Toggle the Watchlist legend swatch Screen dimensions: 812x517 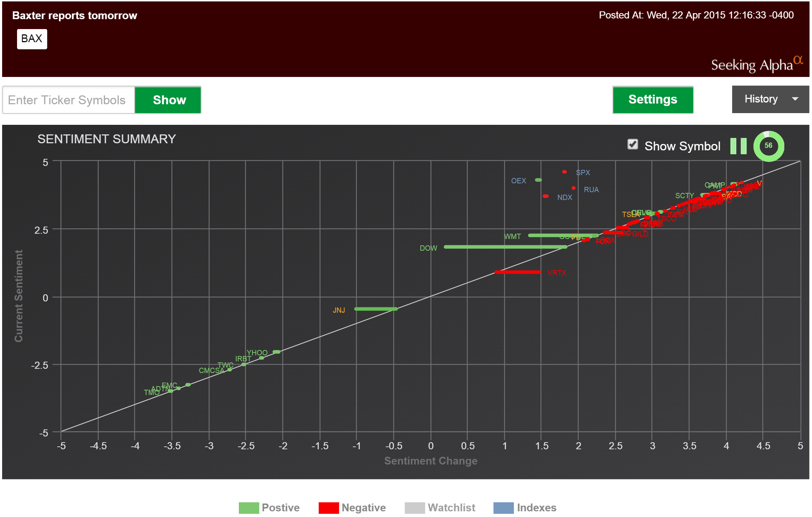pyautogui.click(x=415, y=508)
